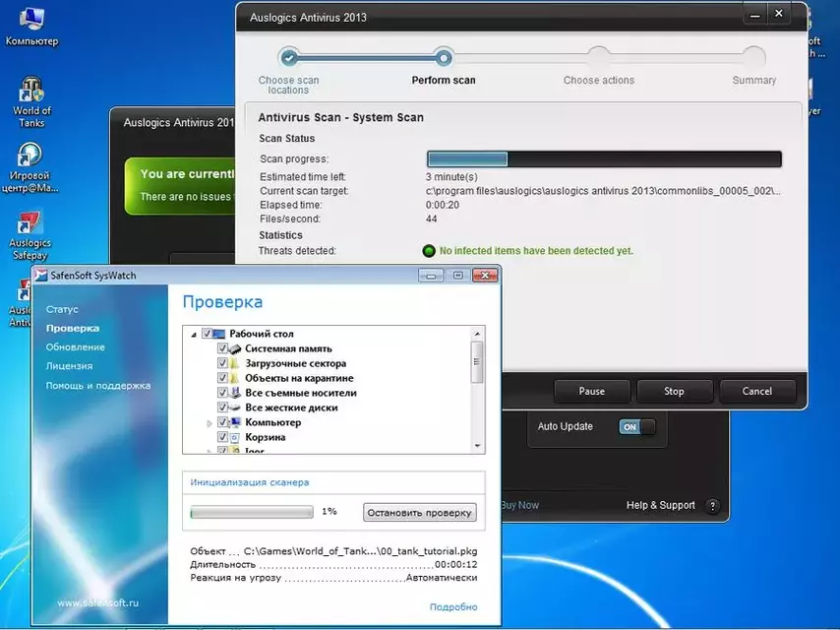
Task: Open the www.safensoft.ru website link
Action: pos(98,603)
